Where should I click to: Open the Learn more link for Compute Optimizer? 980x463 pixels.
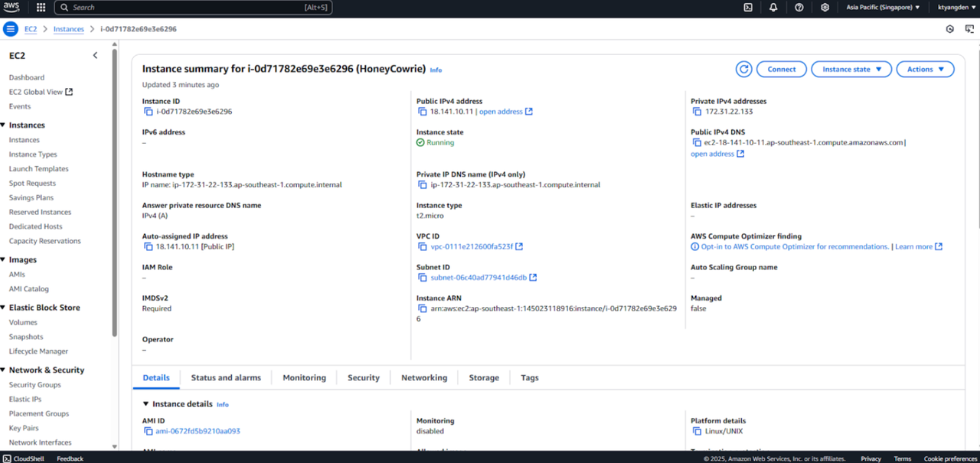919,247
